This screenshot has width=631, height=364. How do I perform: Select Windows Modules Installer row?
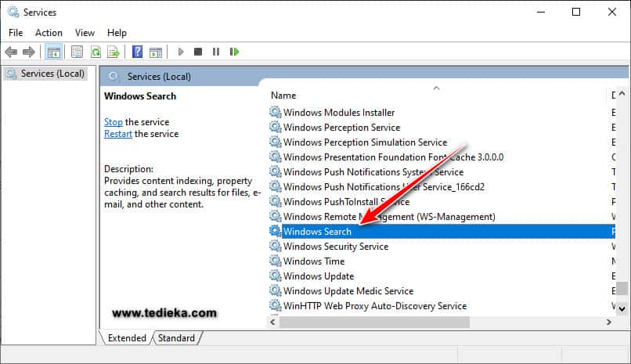coord(442,112)
